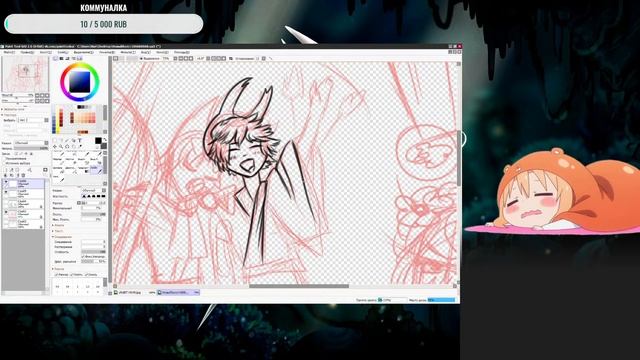The width and height of the screenshot is (640, 360).
Task: Click the gray background color swatch
Action: coord(104,146)
